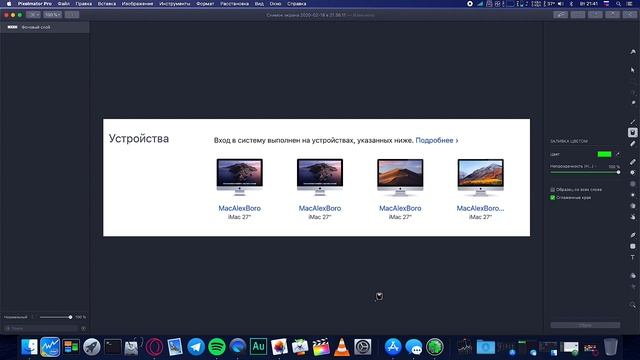The image size is (640, 360).
Task: Click the color fill opacity slider handle
Action: tap(618, 172)
